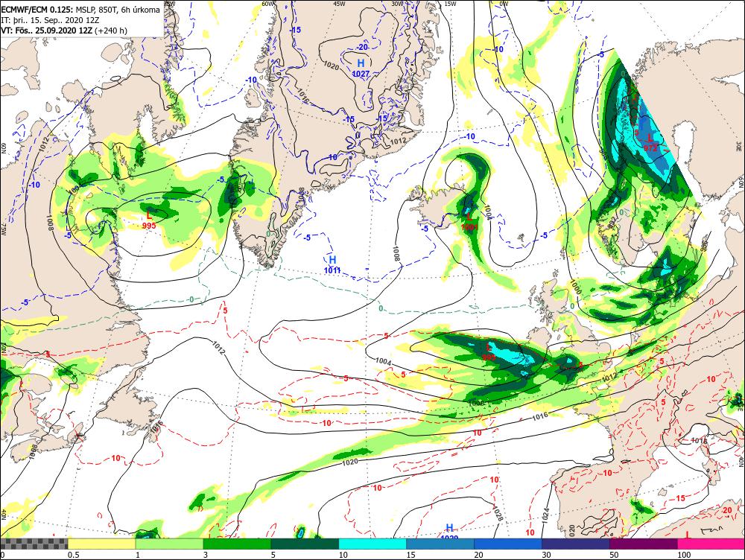Screen dimensions: 745x560
Task: Click the '1016' isobar label west of France
Action: click(539, 416)
